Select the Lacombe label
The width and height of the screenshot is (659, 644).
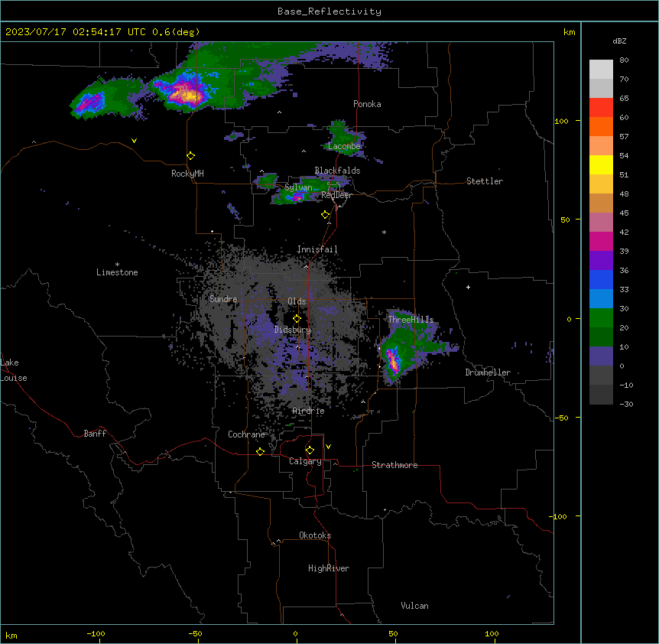click(x=344, y=146)
